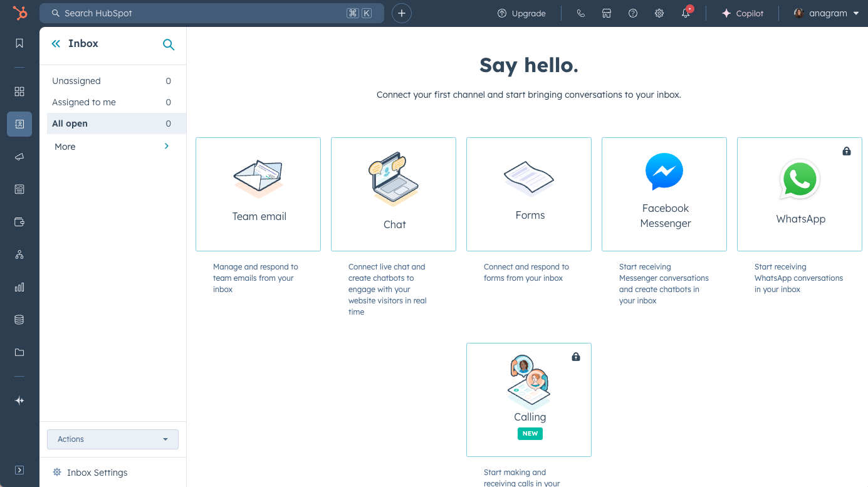Open the Automation workflow icon in sidebar
The width and height of the screenshot is (868, 487).
tap(19, 254)
